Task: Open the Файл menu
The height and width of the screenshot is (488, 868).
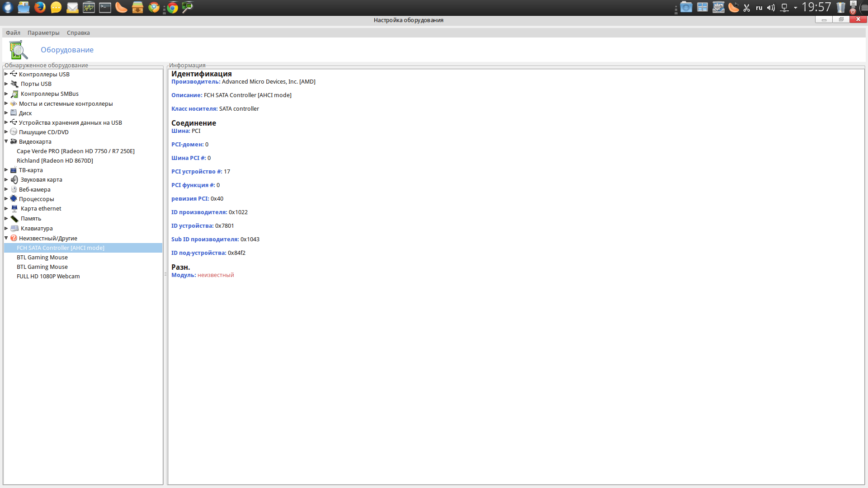Action: pyautogui.click(x=13, y=33)
